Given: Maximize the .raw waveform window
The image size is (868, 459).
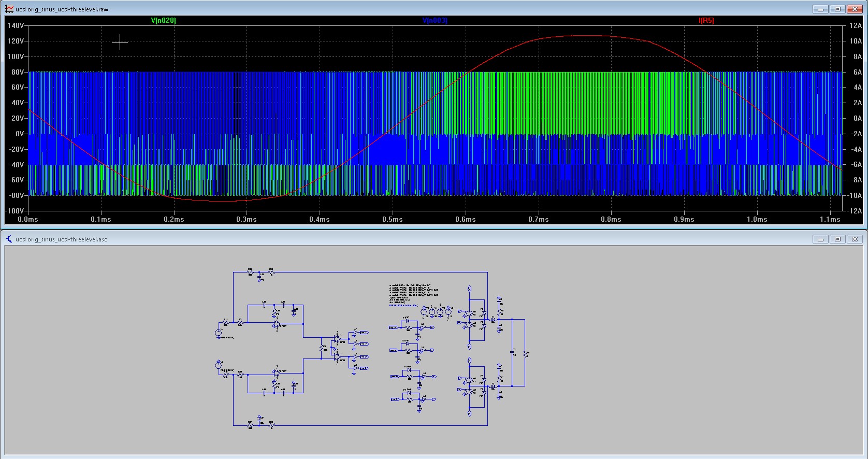Looking at the screenshot, I should pyautogui.click(x=837, y=9).
